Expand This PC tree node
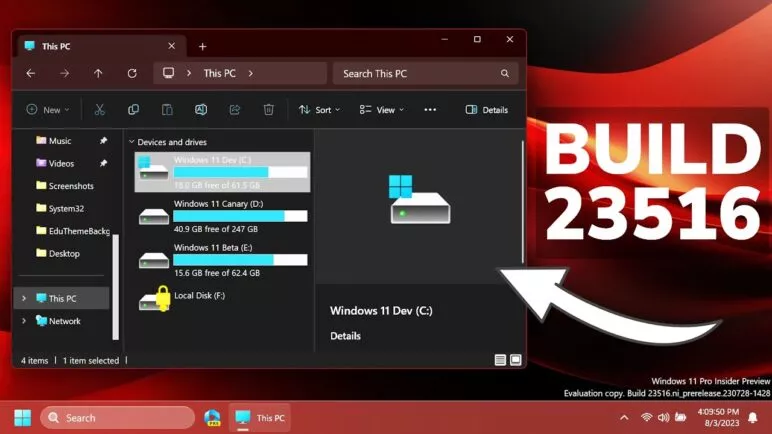 (24, 298)
